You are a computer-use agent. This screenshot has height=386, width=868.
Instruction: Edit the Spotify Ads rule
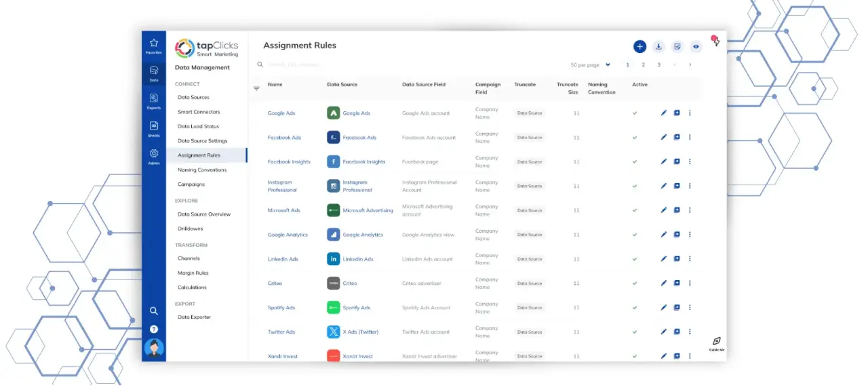[x=664, y=307]
